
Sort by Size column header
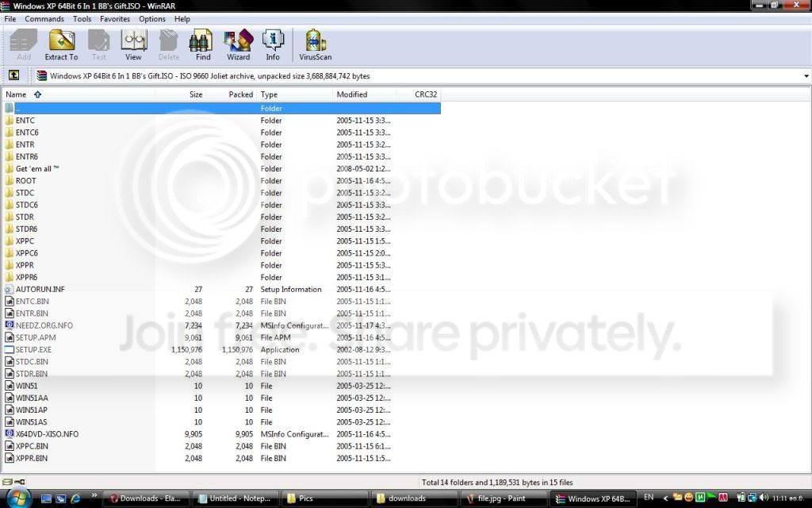(x=180, y=94)
